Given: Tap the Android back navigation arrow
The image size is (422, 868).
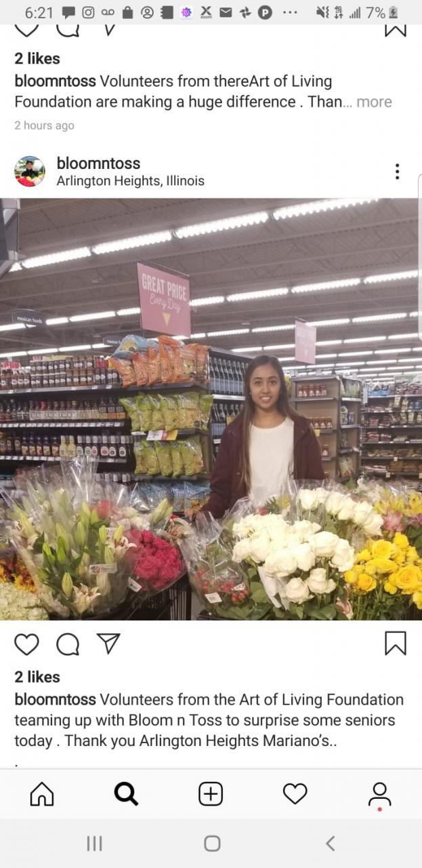Looking at the screenshot, I should click(x=330, y=843).
